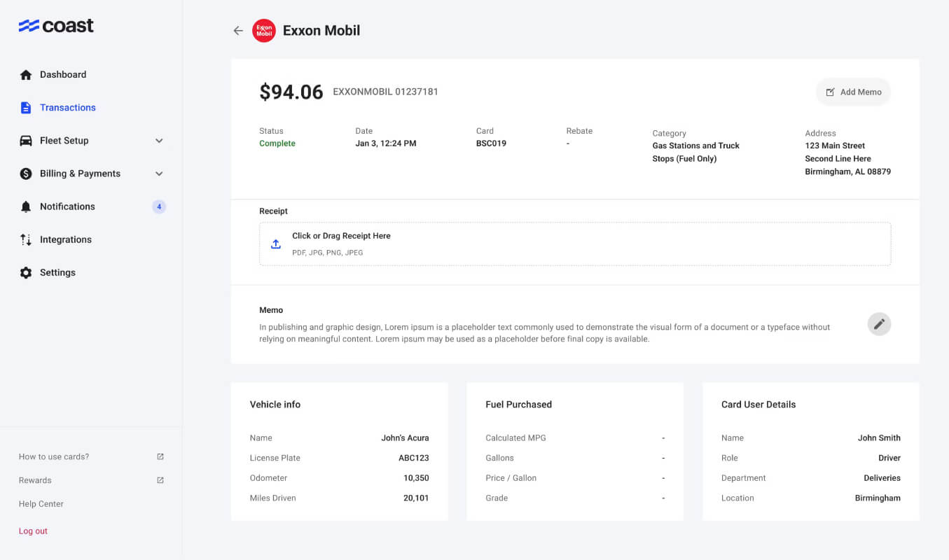
Task: Click the Coast logo
Action: 56,26
